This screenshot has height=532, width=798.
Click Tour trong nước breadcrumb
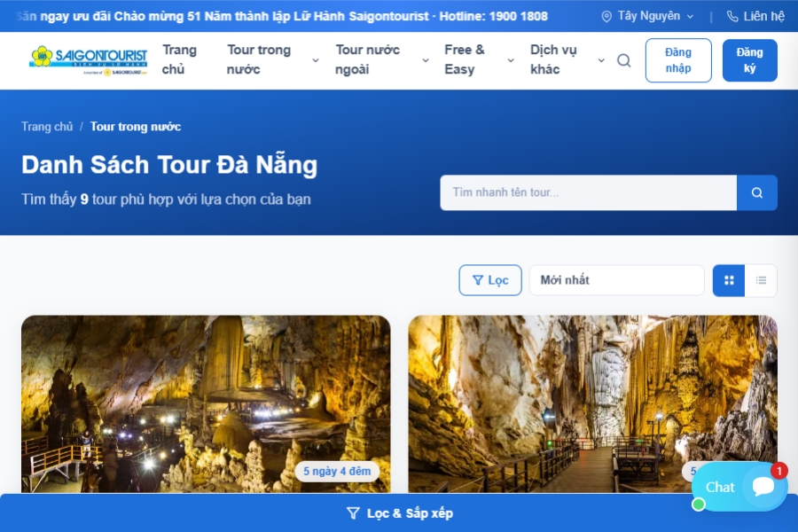pyautogui.click(x=136, y=127)
